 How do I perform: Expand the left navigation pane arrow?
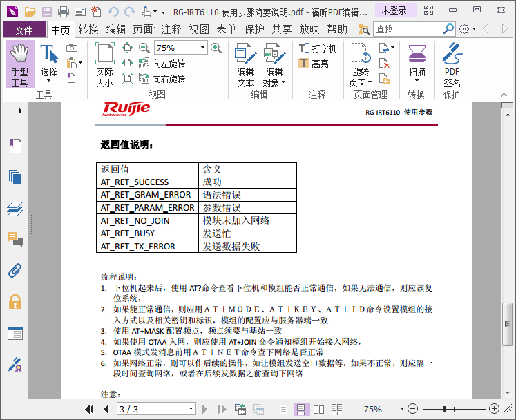(x=20, y=111)
